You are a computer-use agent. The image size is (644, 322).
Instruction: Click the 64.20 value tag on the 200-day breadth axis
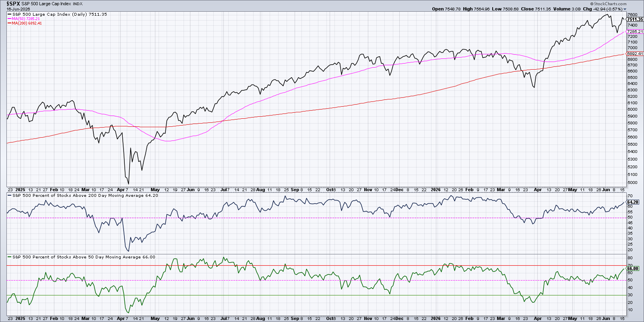point(633,202)
